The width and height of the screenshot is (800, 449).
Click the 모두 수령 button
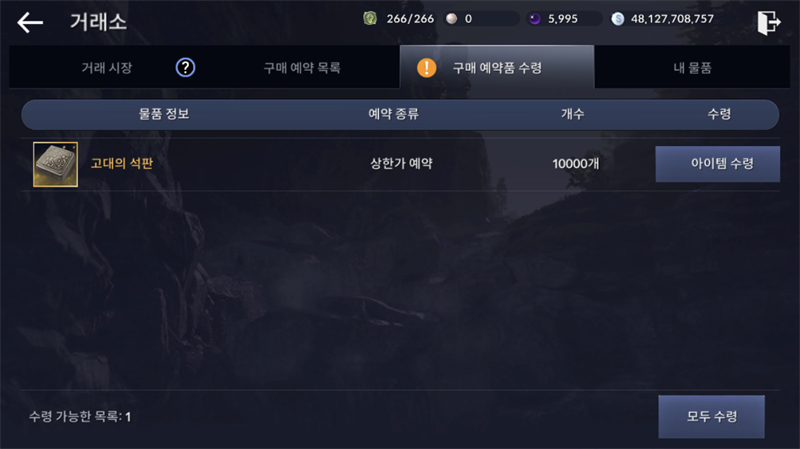(x=712, y=416)
